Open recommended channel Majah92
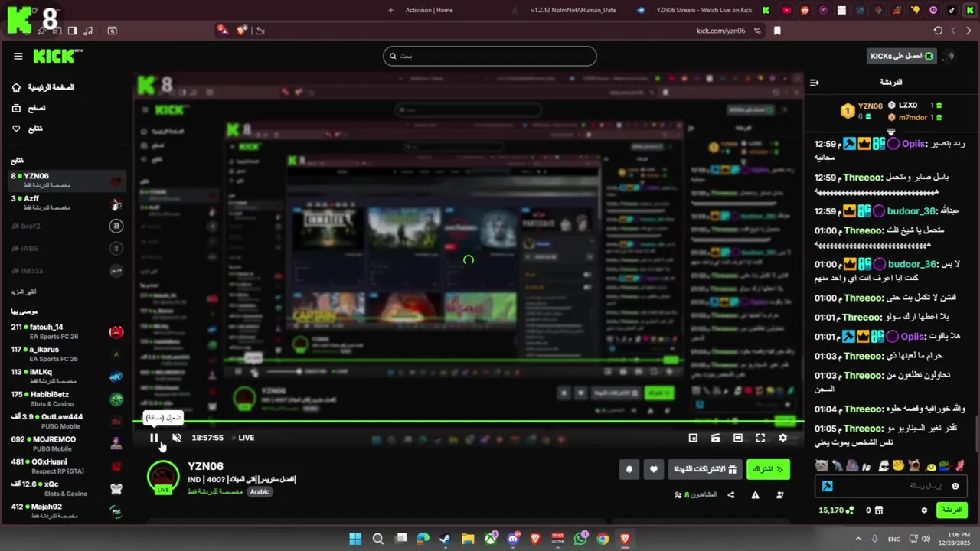The height and width of the screenshot is (551, 980). pyautogui.click(x=67, y=510)
